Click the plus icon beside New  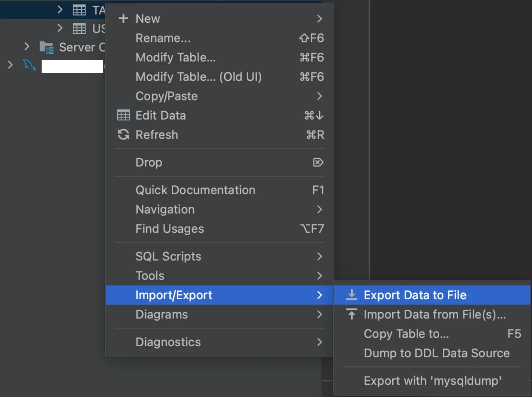point(123,19)
